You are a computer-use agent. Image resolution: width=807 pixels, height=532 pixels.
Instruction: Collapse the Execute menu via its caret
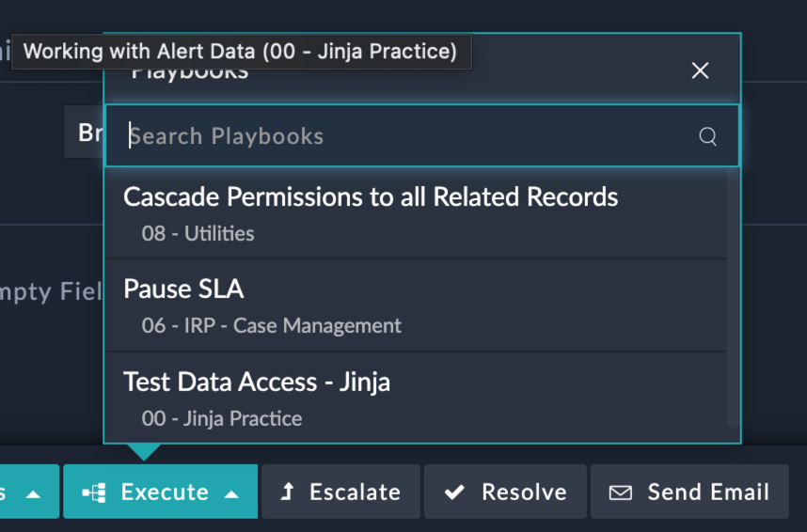pos(232,494)
